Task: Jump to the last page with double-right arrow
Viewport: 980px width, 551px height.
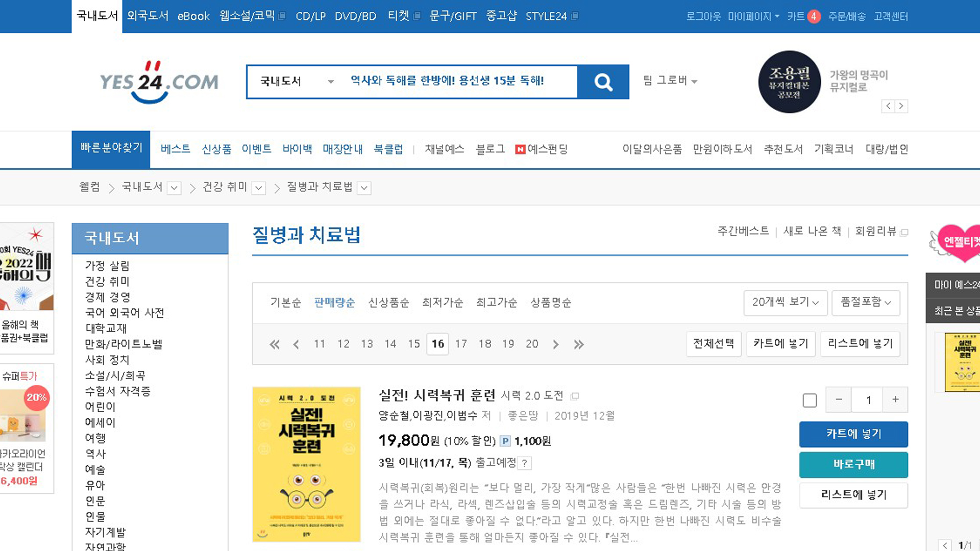Action: click(x=578, y=344)
